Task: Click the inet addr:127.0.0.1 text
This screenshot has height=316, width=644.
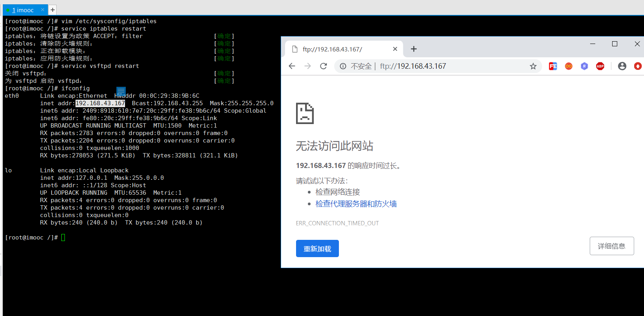Action: tap(74, 178)
